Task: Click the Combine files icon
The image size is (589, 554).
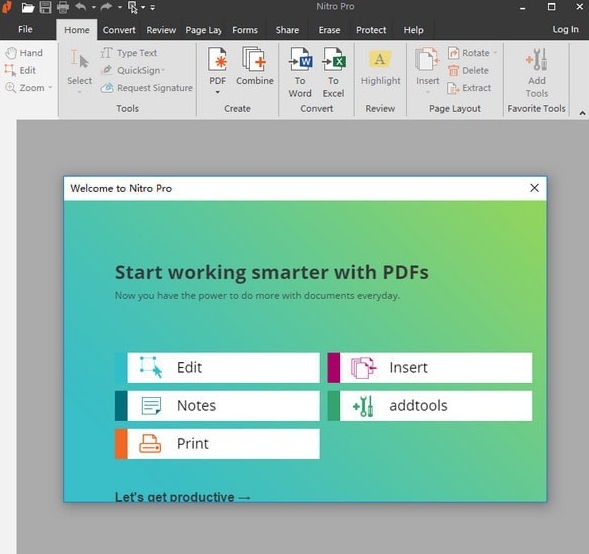Action: [254, 59]
